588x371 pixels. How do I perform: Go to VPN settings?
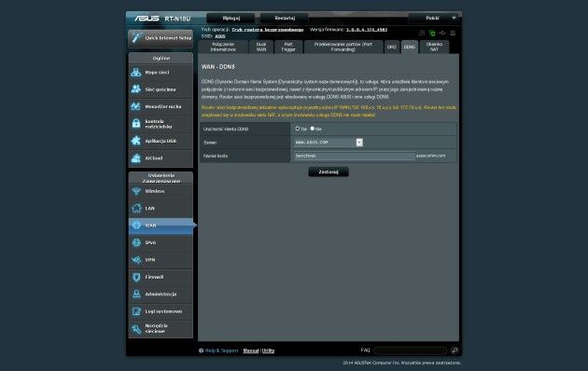click(x=161, y=260)
